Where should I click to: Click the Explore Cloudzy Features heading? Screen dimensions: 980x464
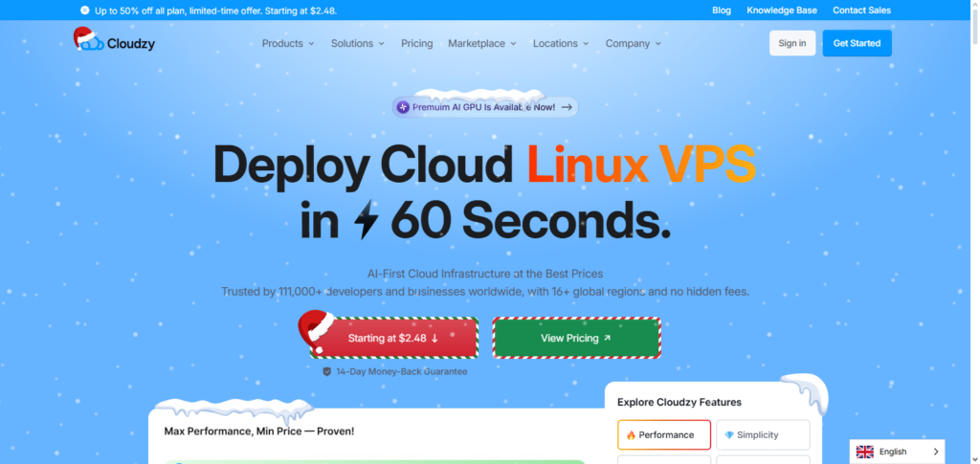pyautogui.click(x=679, y=402)
